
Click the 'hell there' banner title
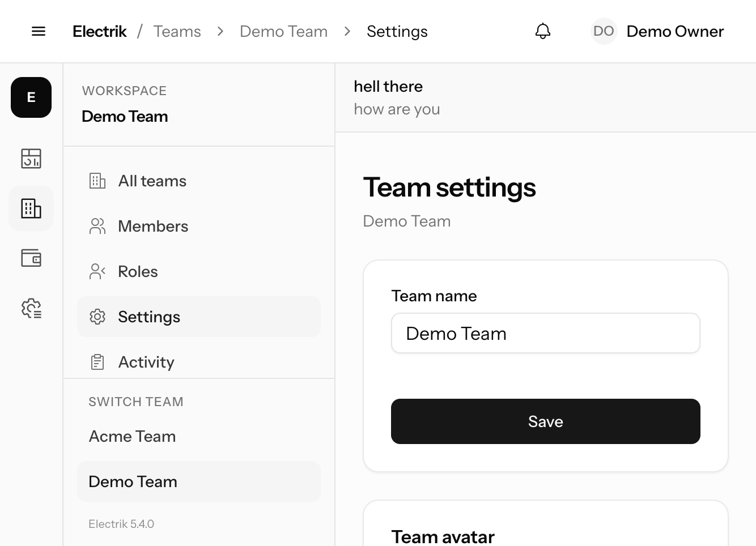tap(388, 86)
